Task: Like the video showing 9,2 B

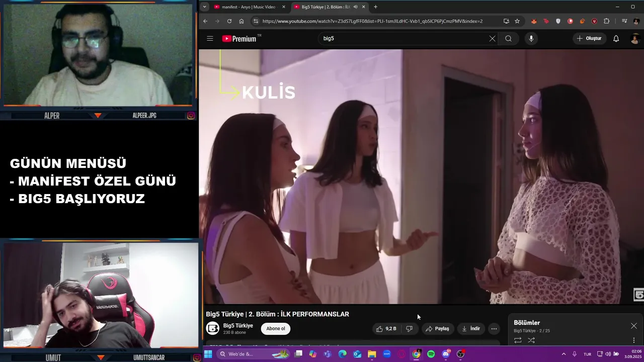Action: click(x=386, y=329)
